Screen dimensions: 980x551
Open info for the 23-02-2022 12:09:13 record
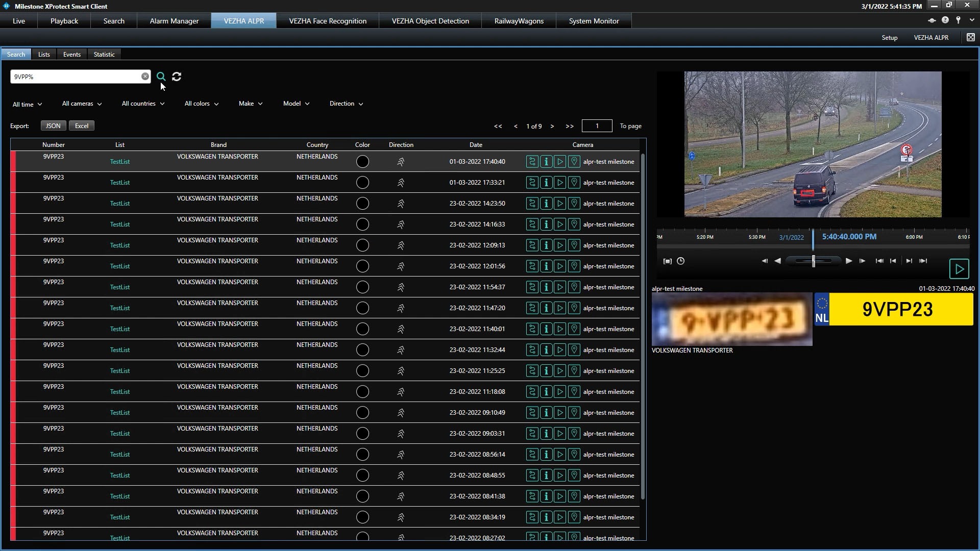click(546, 245)
